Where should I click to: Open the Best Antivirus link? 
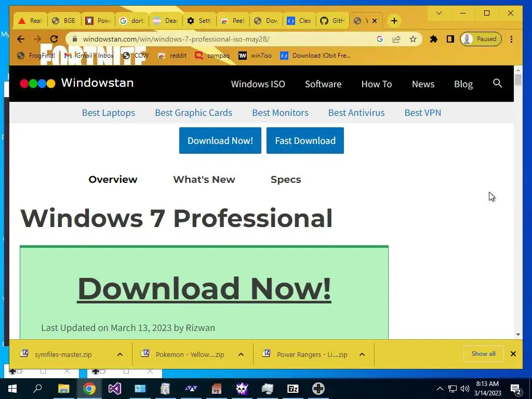click(356, 113)
